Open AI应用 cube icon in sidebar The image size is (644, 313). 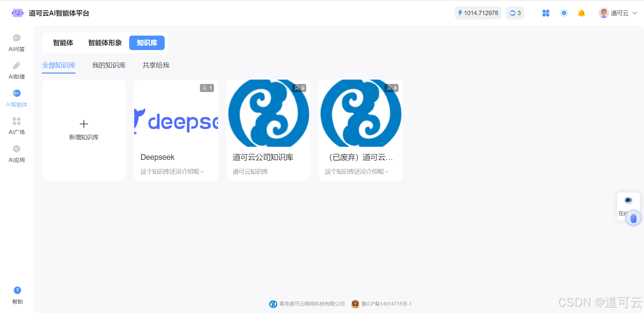click(16, 149)
